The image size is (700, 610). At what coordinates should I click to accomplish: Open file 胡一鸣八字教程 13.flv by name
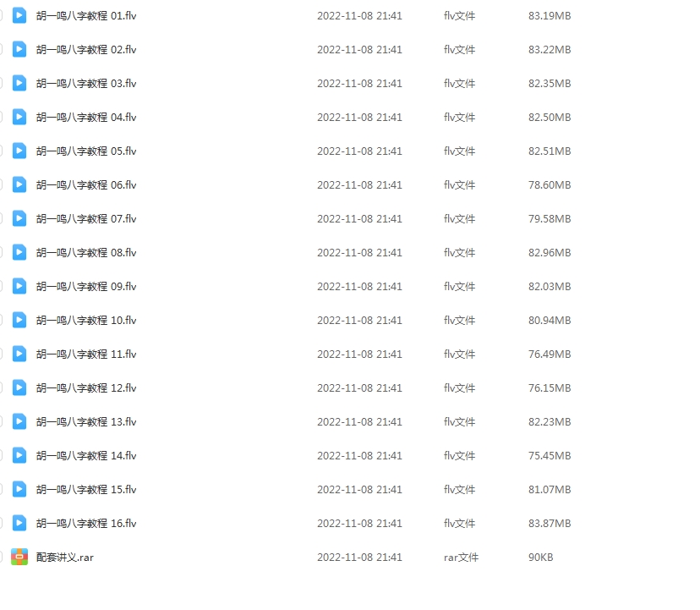(86, 422)
